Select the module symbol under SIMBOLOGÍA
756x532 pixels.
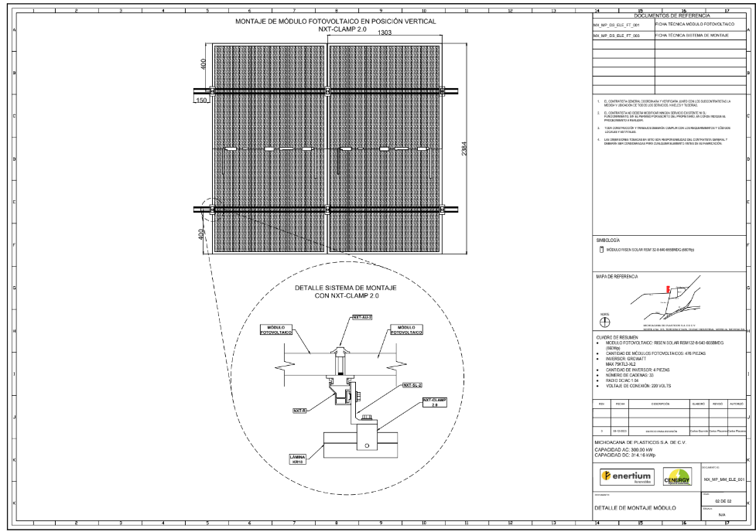click(x=601, y=251)
